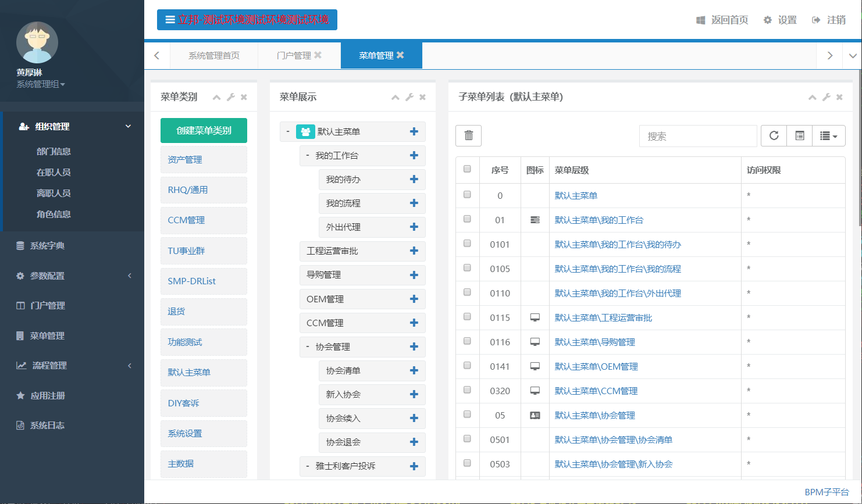Collapse the 协会管理 tree node
The width and height of the screenshot is (862, 504).
308,346
